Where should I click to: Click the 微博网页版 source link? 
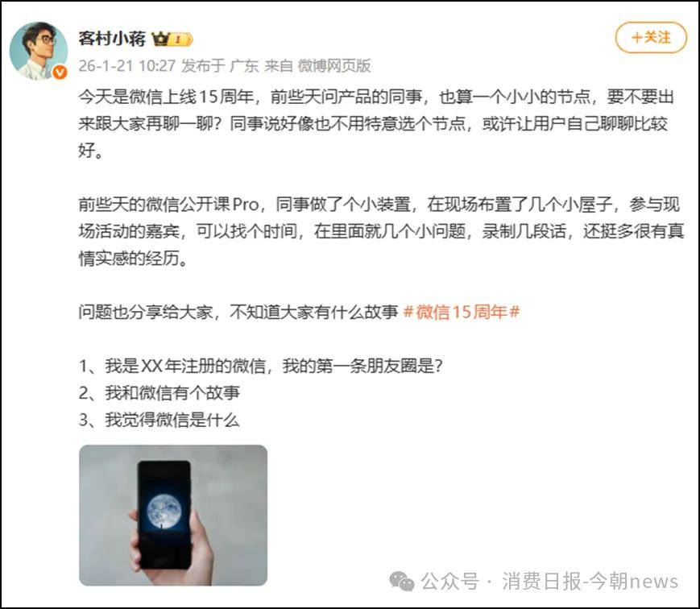tap(334, 65)
